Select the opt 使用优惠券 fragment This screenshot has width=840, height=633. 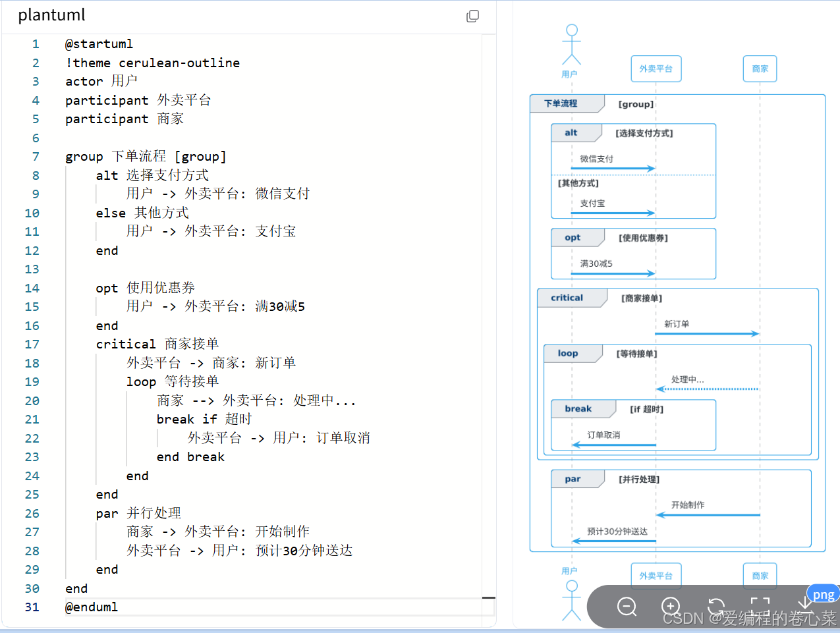click(x=573, y=237)
